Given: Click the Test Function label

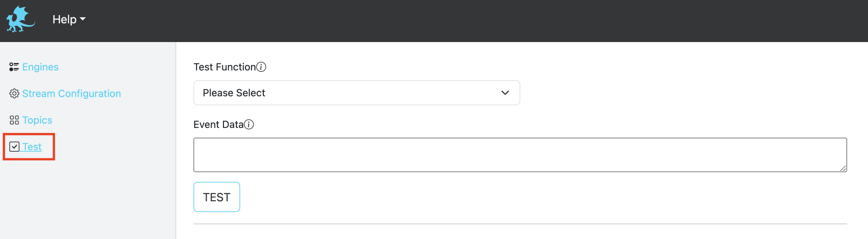Looking at the screenshot, I should coord(225,67).
